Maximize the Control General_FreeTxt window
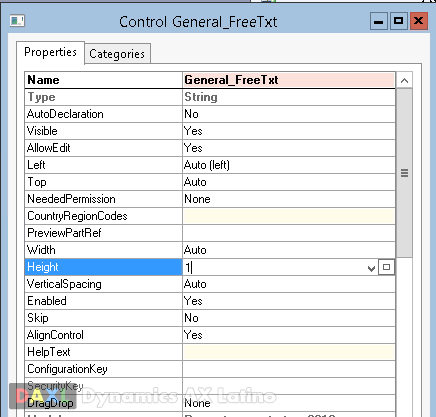The image size is (436, 417). [398, 22]
